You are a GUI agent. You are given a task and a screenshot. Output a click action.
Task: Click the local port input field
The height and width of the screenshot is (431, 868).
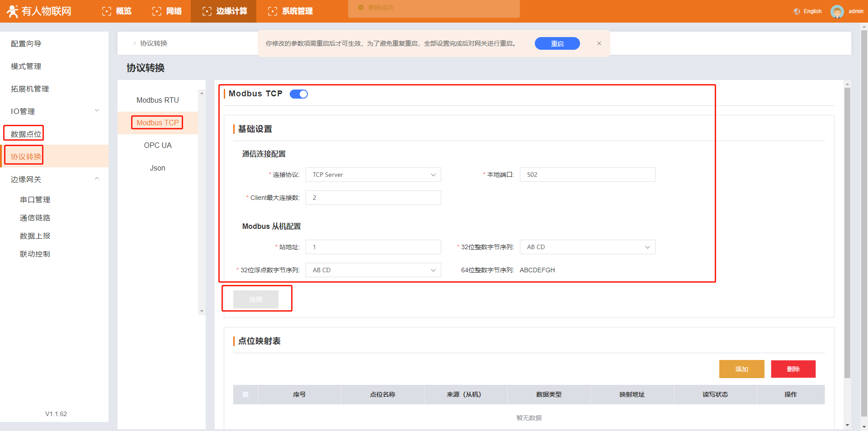[587, 175]
